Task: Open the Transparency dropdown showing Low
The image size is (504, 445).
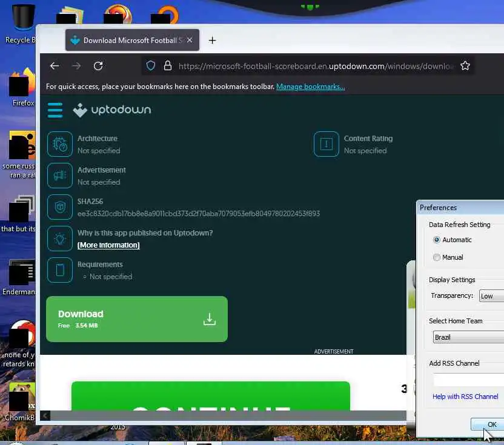Action: click(491, 296)
